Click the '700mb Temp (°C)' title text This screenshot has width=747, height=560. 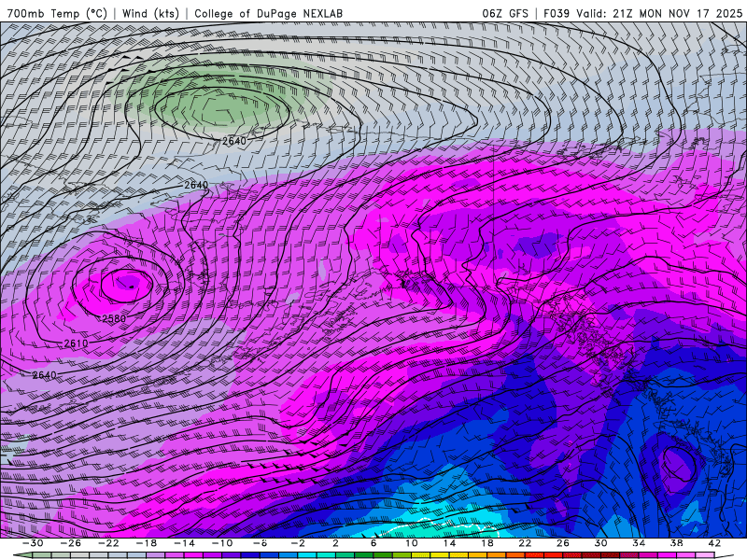point(57,13)
